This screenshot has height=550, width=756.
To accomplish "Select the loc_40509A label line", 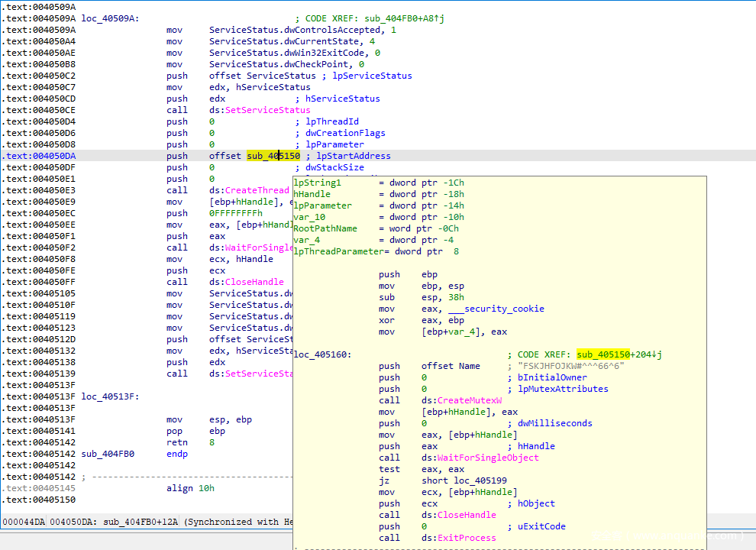I will (110, 18).
